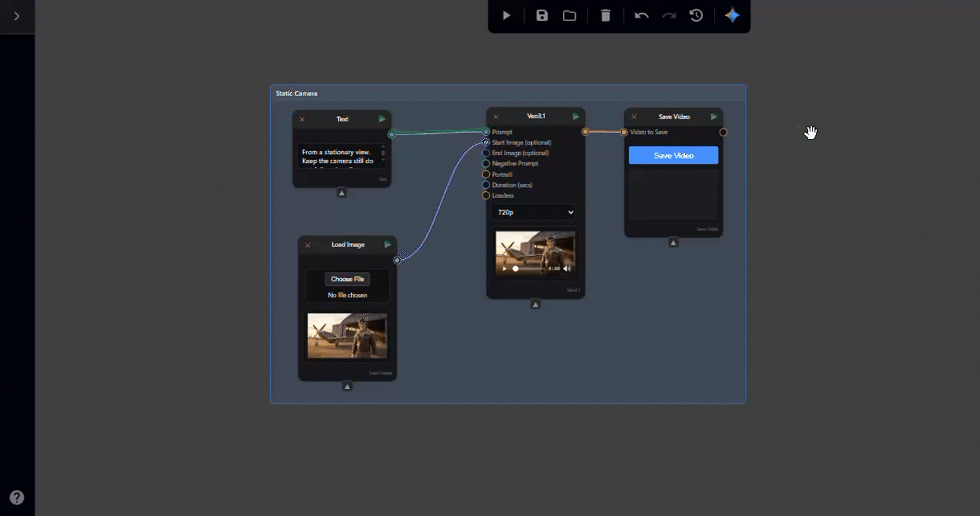Collapse the Load Image node with bottom arrow

347,387
